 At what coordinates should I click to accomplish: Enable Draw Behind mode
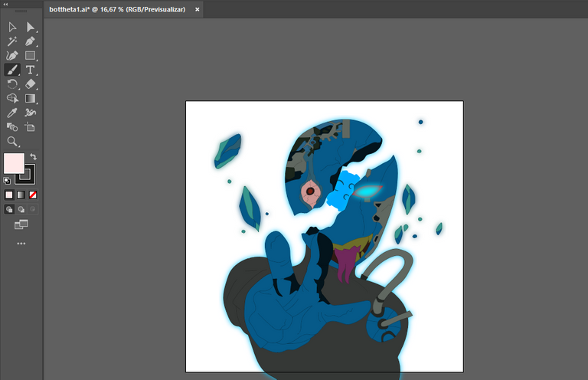(x=21, y=209)
